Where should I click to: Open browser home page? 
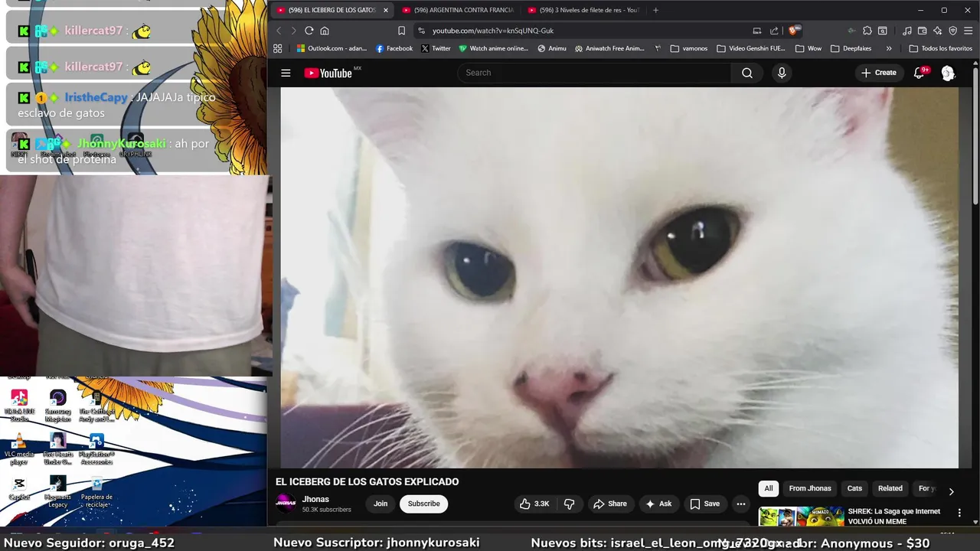[x=325, y=31]
